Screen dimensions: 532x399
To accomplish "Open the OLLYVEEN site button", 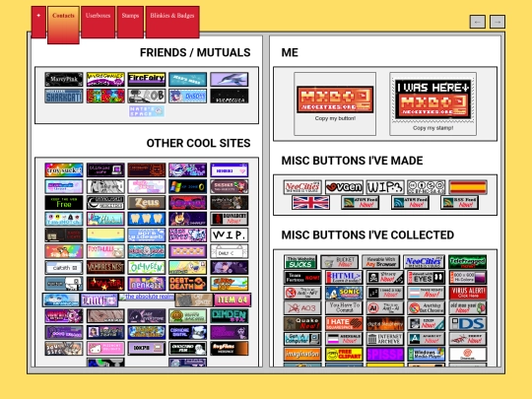I will click(x=147, y=267).
